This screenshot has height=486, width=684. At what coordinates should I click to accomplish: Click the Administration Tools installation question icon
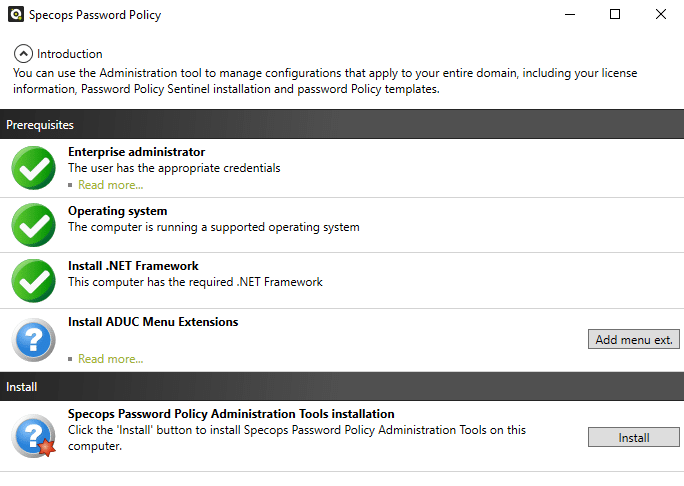34,436
